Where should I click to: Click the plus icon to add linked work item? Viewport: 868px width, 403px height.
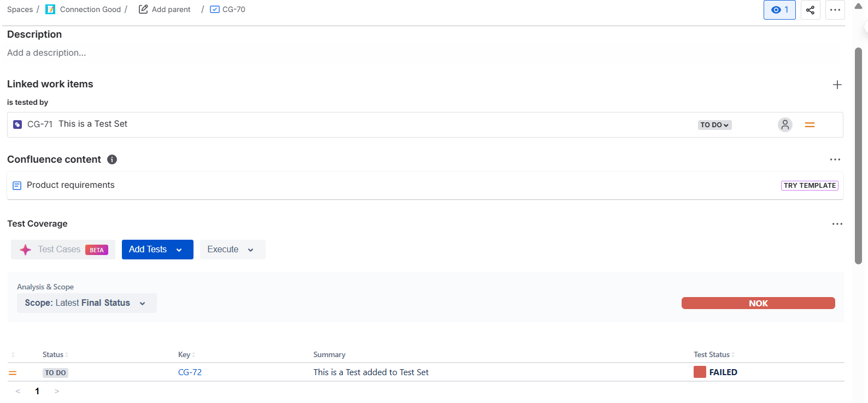click(837, 85)
